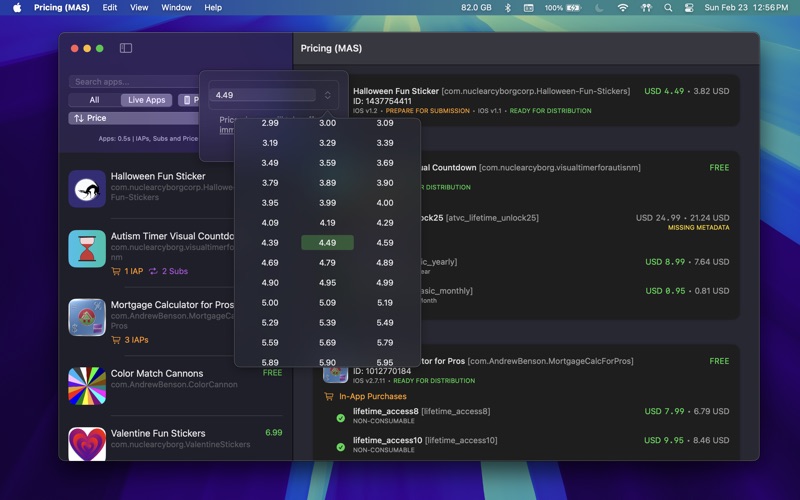Choose the 5.79 price option
Screen dimensions: 800x500
pyautogui.click(x=385, y=342)
